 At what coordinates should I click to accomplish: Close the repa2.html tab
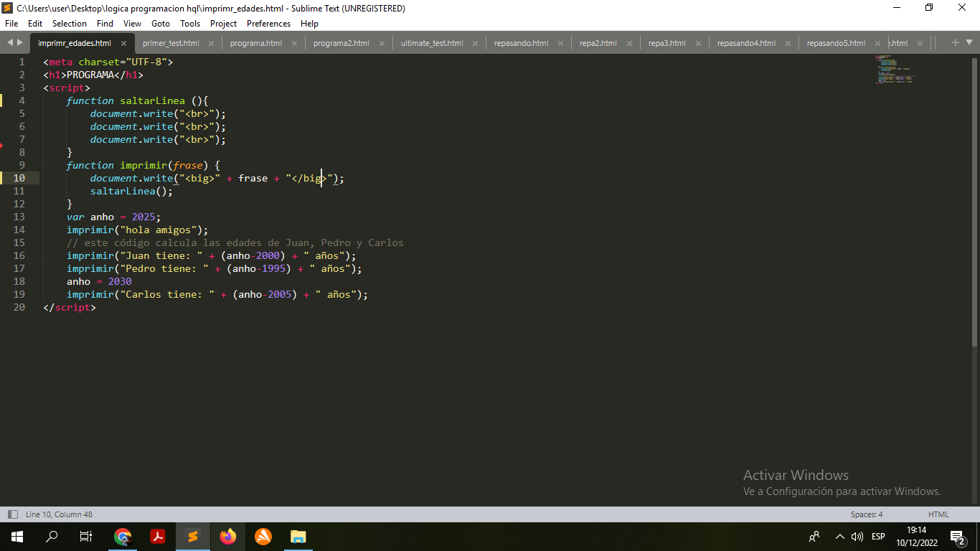(629, 43)
